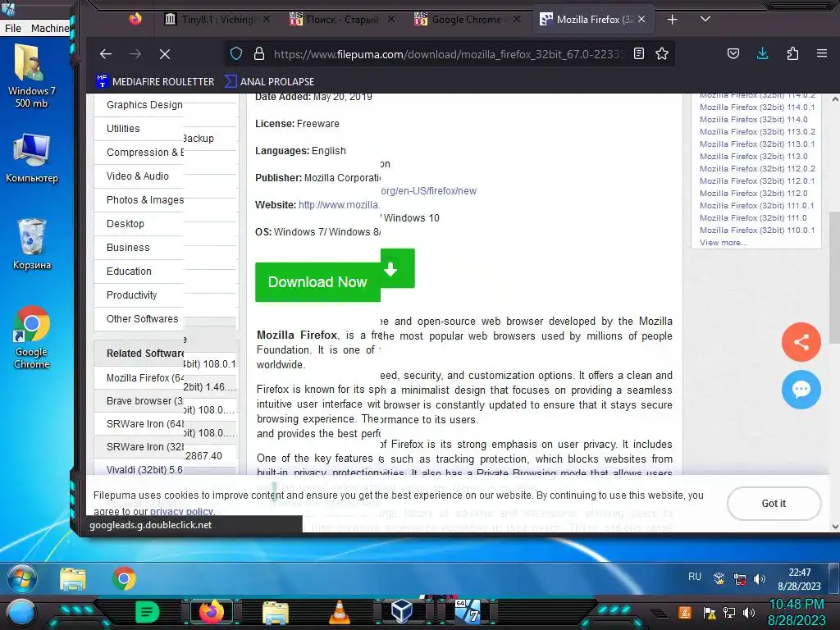Select the Graphics Design category

(x=144, y=104)
